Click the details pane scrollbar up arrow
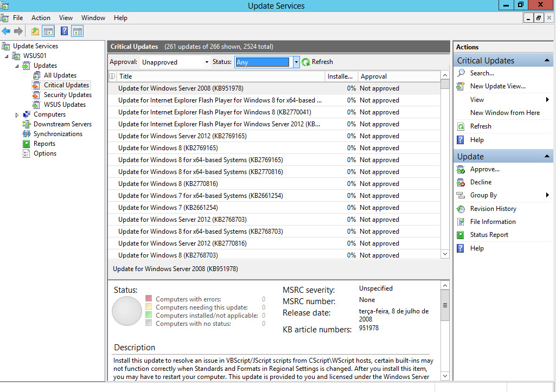Screen dimensions: 556x392 click(445, 285)
